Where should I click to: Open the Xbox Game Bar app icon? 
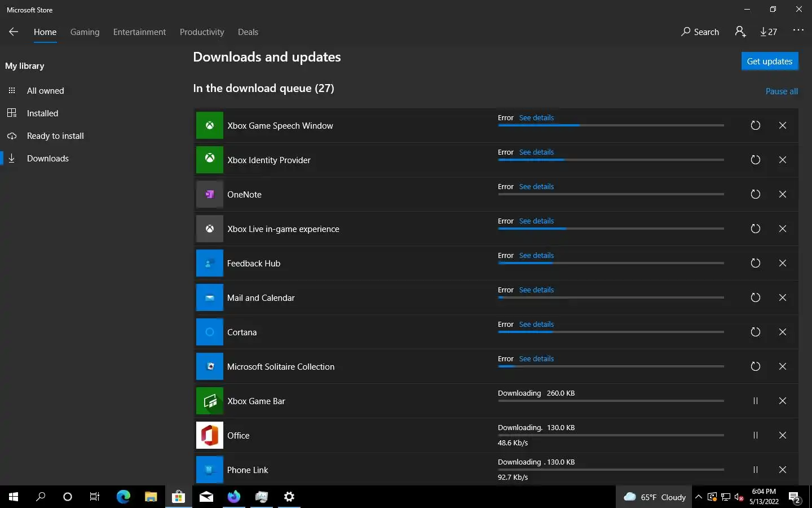pos(210,401)
